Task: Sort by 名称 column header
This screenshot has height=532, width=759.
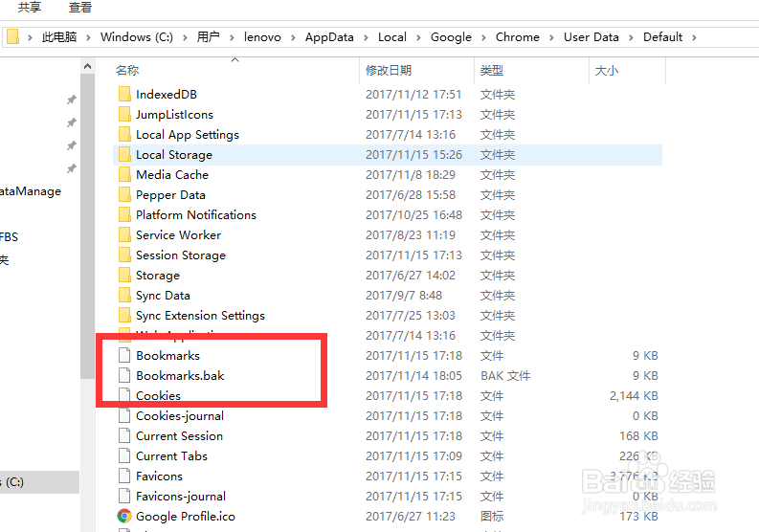Action: point(128,71)
